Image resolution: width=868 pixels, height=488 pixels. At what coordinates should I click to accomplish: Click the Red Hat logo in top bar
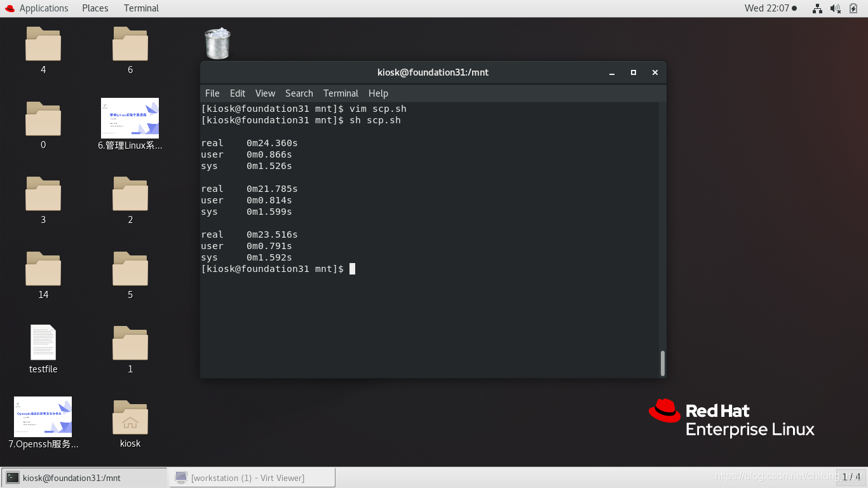tap(10, 8)
